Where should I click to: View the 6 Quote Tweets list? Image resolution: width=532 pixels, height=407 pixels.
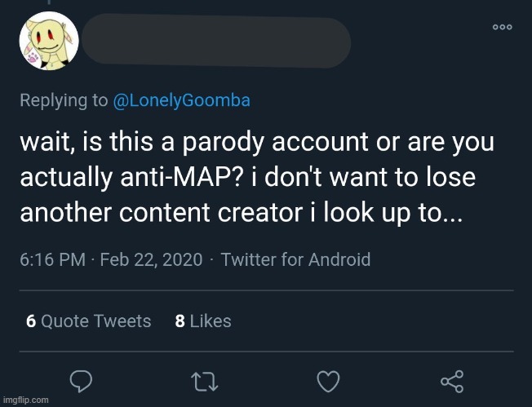(88, 321)
